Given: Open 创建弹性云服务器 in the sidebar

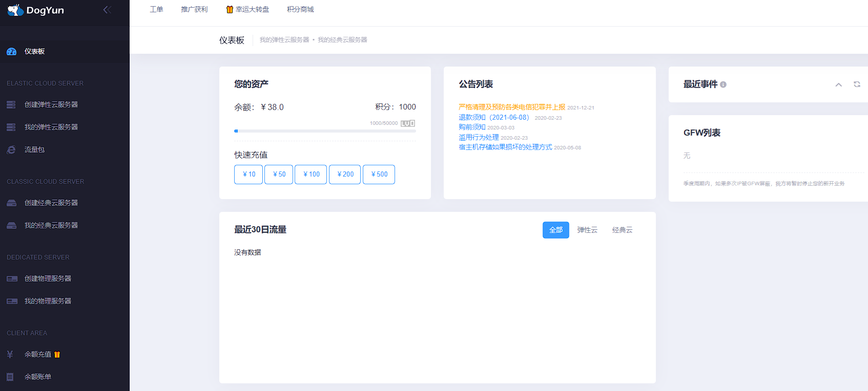Looking at the screenshot, I should click(x=51, y=105).
